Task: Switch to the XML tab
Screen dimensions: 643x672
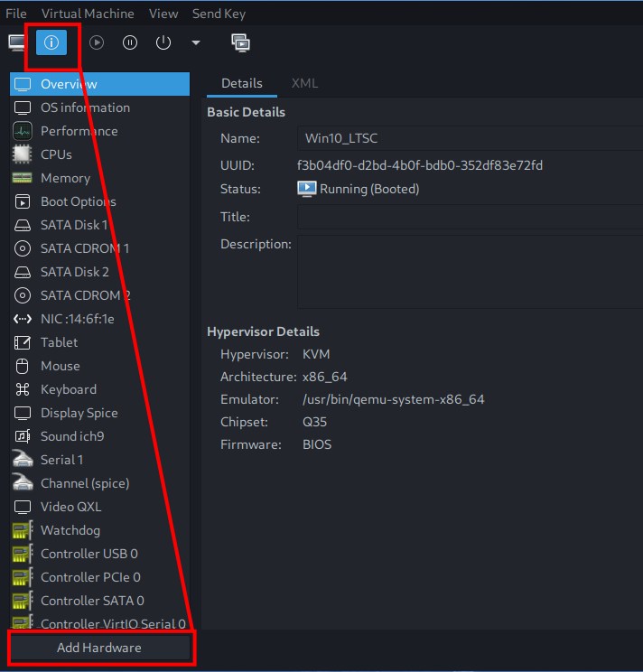Action: (304, 83)
